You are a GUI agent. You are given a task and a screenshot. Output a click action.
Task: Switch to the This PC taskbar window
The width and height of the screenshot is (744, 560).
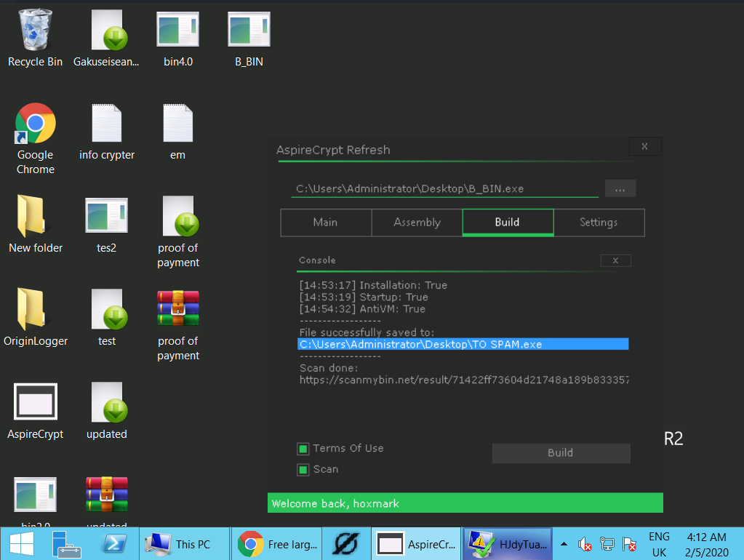185,544
